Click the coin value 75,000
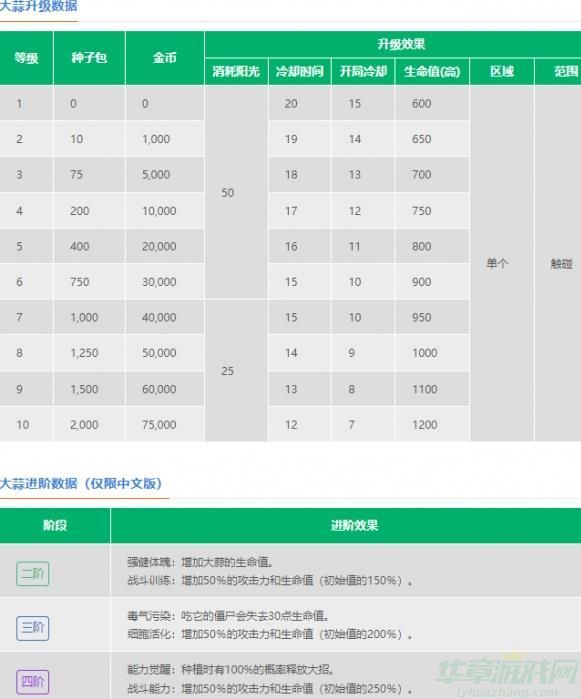Viewport: 581px width, 699px height. pos(159,425)
